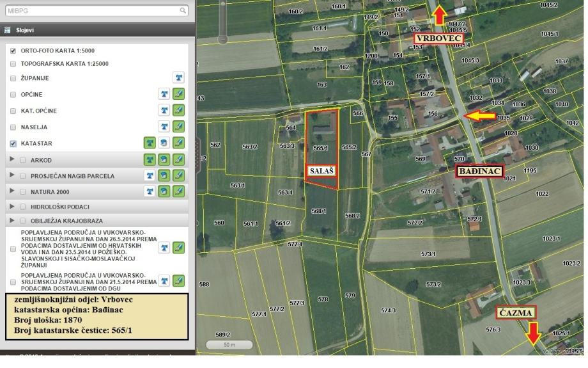Toggle labels icon for NASELJA layer
The height and width of the screenshot is (368, 588).
pos(164,127)
